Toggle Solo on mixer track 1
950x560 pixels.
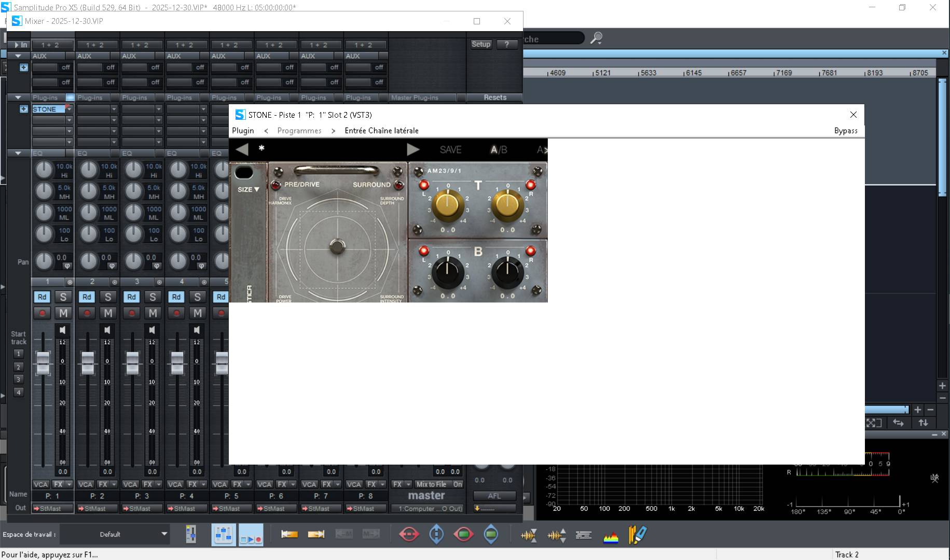coord(63,297)
